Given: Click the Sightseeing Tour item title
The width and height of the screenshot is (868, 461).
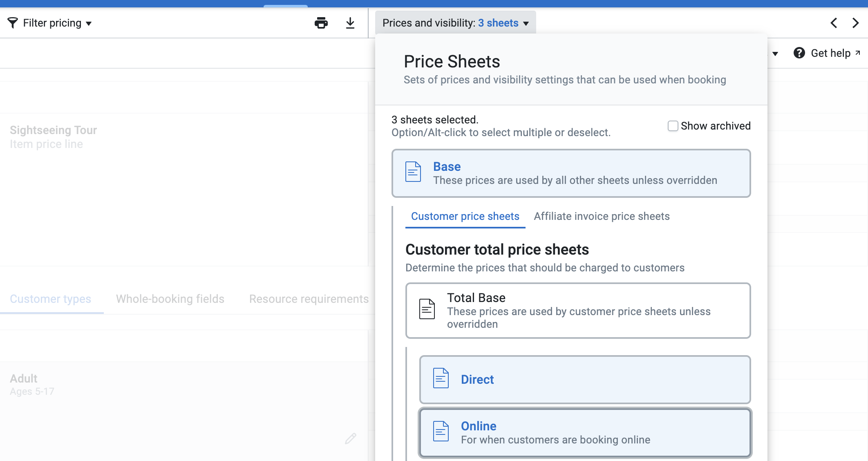Looking at the screenshot, I should [x=53, y=130].
